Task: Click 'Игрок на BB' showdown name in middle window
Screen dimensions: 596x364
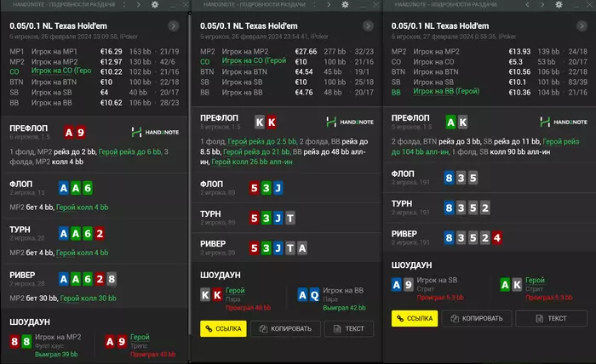Action: (x=343, y=290)
